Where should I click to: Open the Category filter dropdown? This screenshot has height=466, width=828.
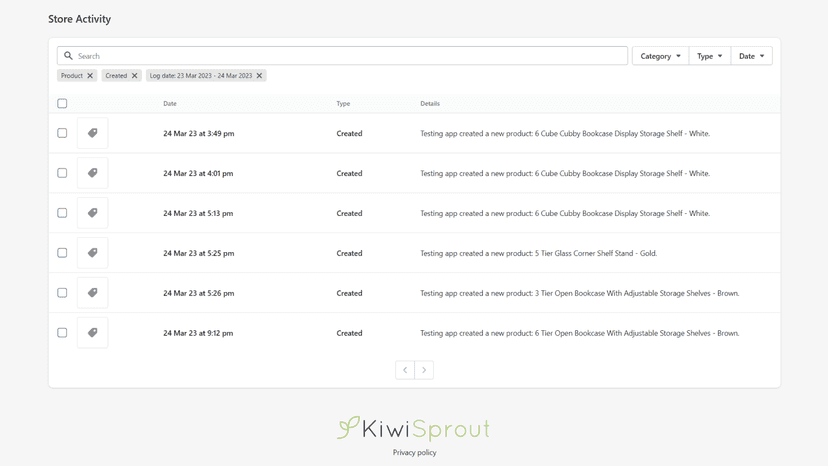click(x=661, y=56)
